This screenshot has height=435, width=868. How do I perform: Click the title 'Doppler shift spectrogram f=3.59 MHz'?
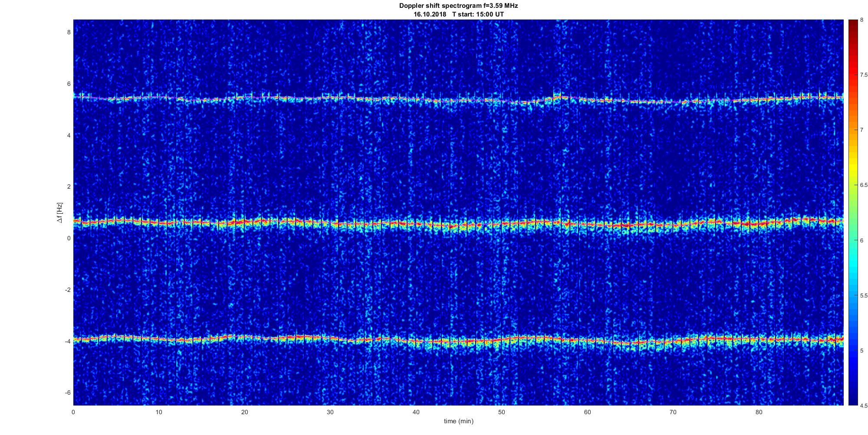click(458, 6)
